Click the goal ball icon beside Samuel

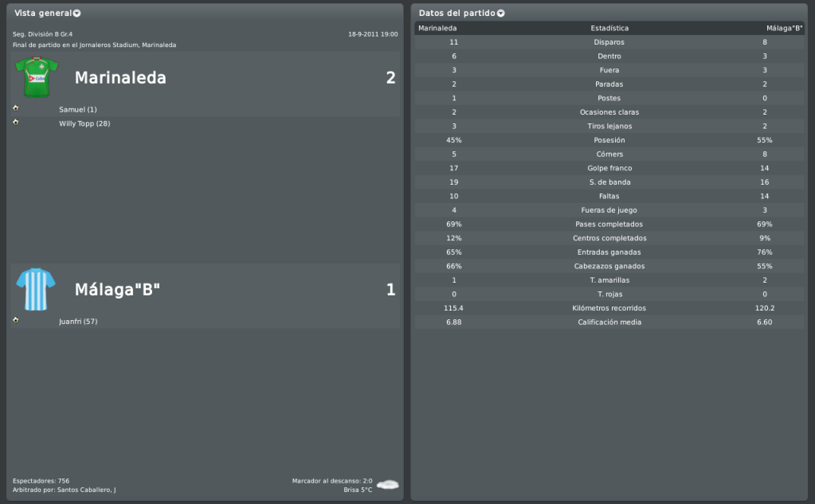click(16, 108)
